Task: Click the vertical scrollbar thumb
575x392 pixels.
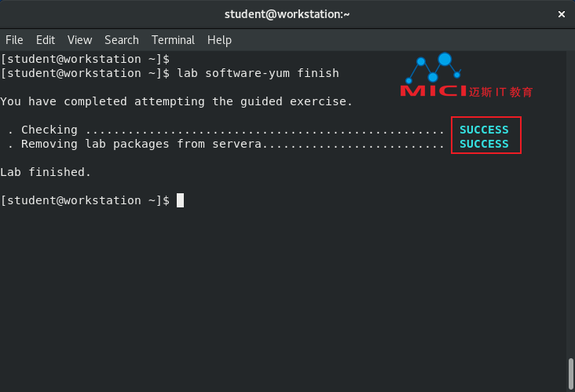Action: (570, 374)
